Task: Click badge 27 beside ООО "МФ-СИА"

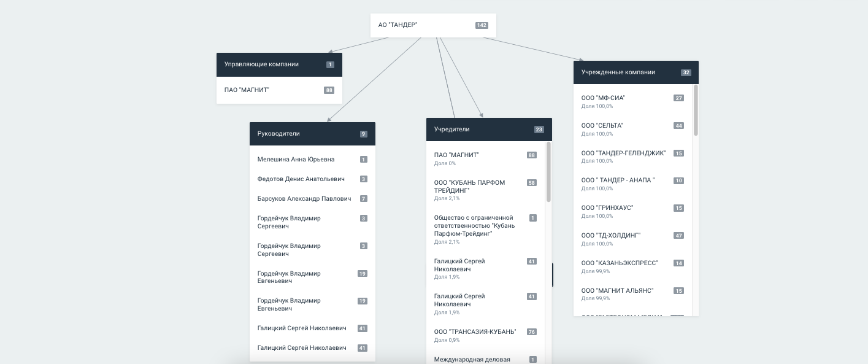Action: point(678,98)
